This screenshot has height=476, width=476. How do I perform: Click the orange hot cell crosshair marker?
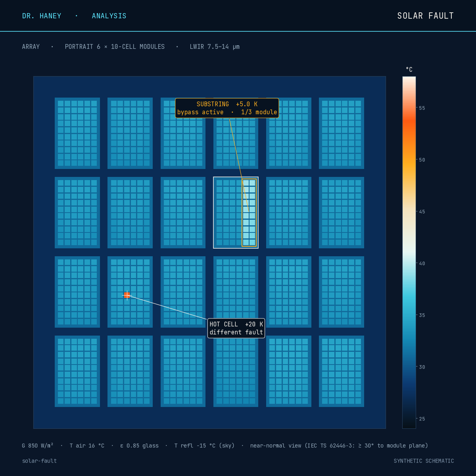127,295
